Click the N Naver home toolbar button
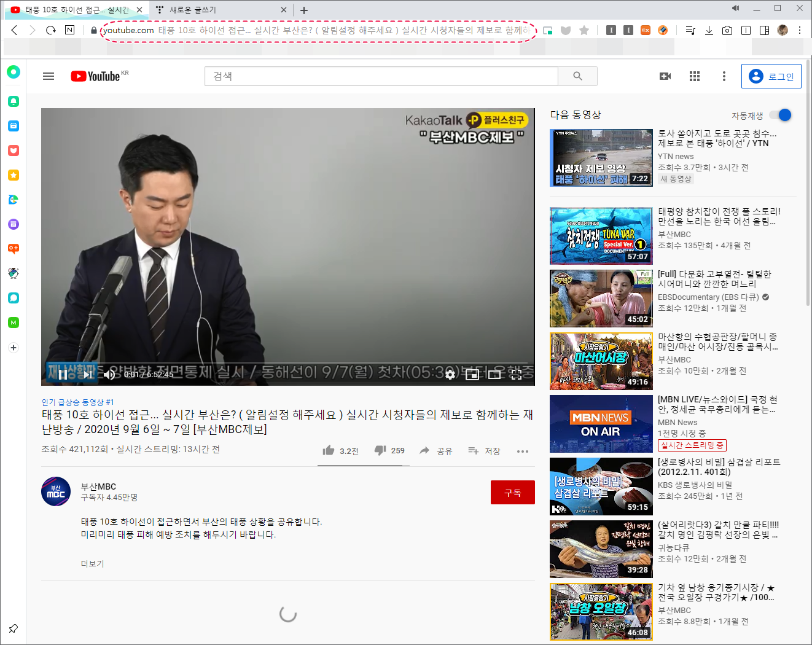The image size is (812, 645). pyautogui.click(x=70, y=30)
